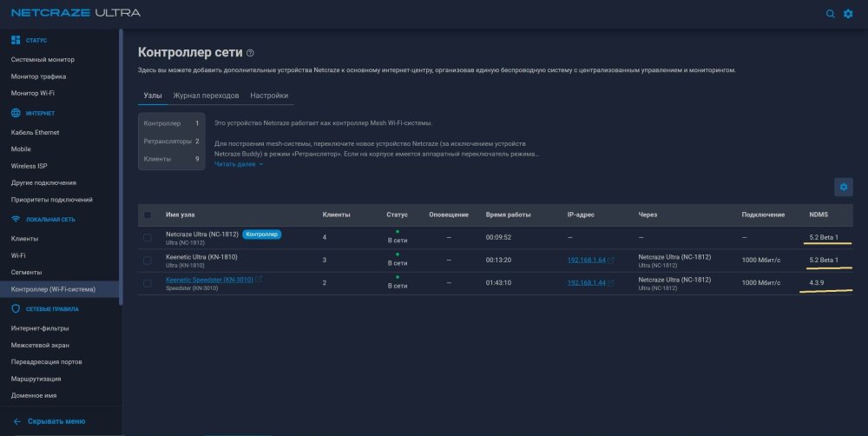Select Контроллер 1 counter
The image size is (868, 436).
[171, 123]
